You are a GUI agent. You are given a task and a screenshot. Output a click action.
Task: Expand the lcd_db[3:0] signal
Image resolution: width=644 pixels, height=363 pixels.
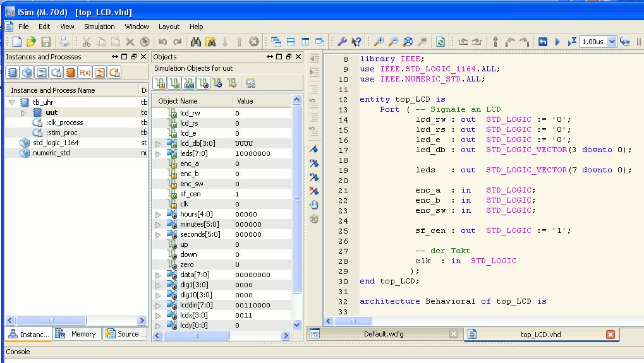point(159,143)
